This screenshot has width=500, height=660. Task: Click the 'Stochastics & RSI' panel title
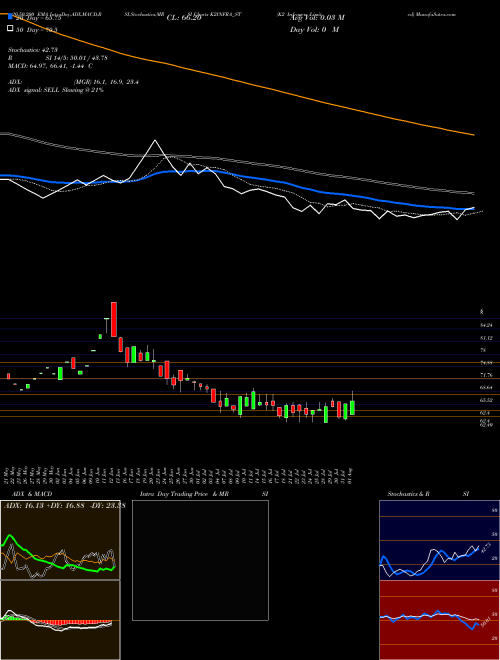[428, 494]
